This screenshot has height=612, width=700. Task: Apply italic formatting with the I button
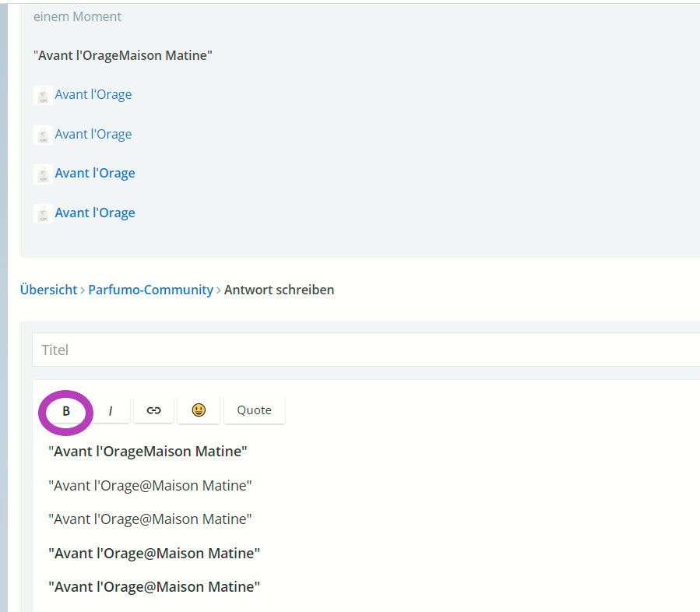(111, 410)
